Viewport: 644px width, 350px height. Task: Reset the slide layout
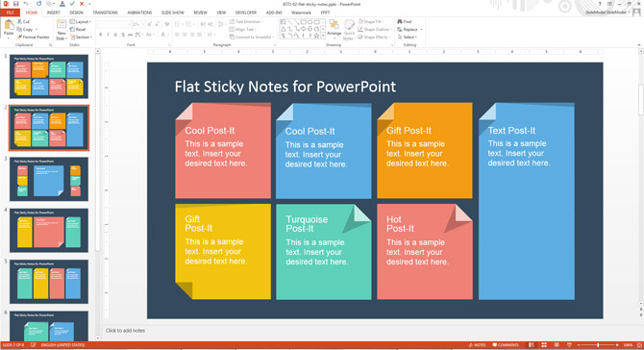(x=78, y=29)
